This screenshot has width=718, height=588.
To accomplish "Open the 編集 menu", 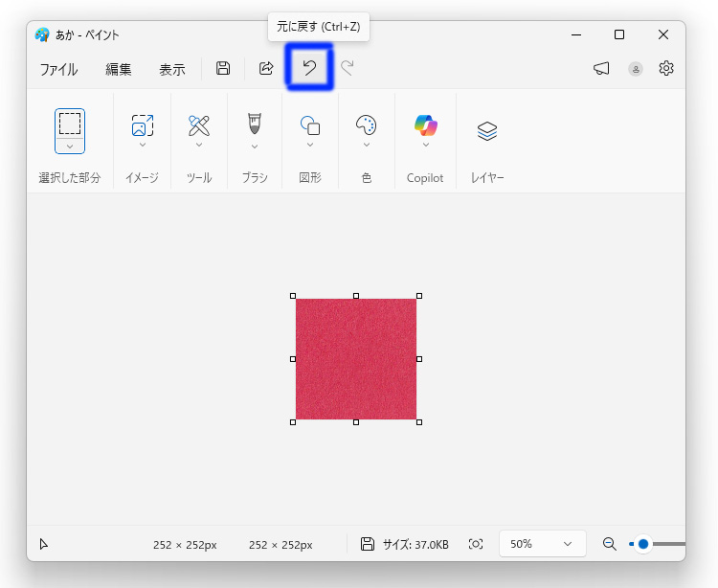I will click(x=119, y=69).
